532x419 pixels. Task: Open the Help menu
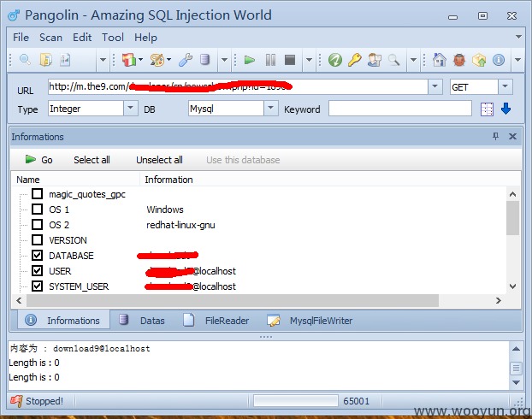pyautogui.click(x=145, y=38)
